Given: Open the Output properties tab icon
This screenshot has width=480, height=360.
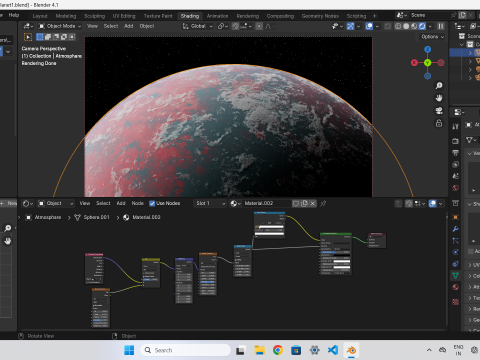Looking at the screenshot, I should click(455, 153).
